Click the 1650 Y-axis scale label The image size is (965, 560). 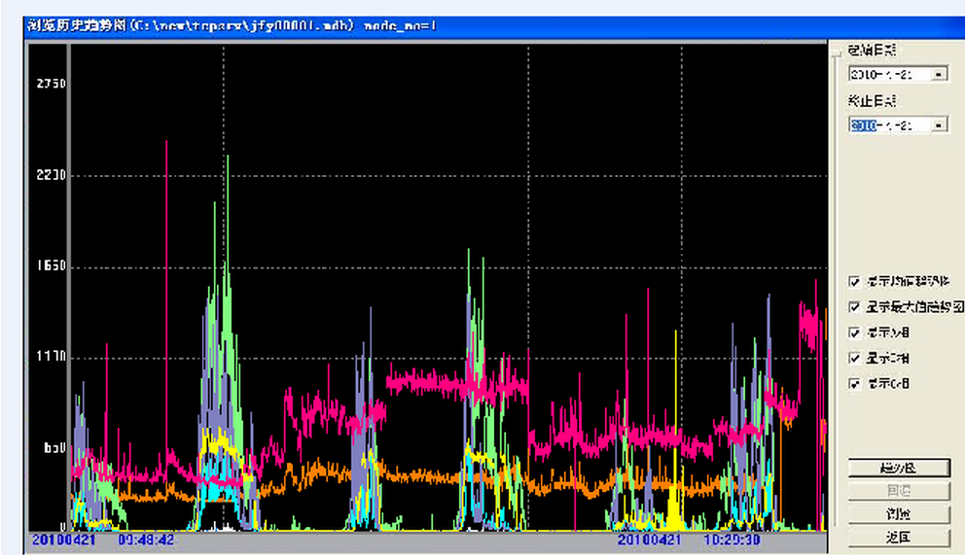pyautogui.click(x=51, y=266)
